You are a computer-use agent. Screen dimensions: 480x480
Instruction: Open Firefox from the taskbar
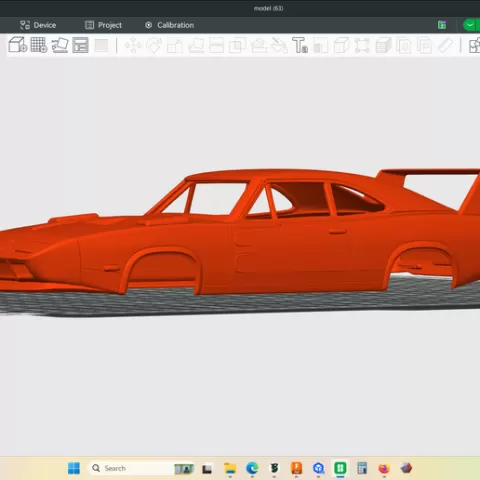point(384,468)
